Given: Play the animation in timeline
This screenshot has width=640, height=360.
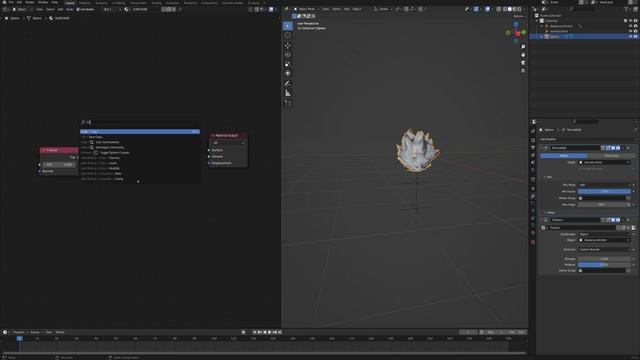Looking at the screenshot, I should [x=269, y=332].
